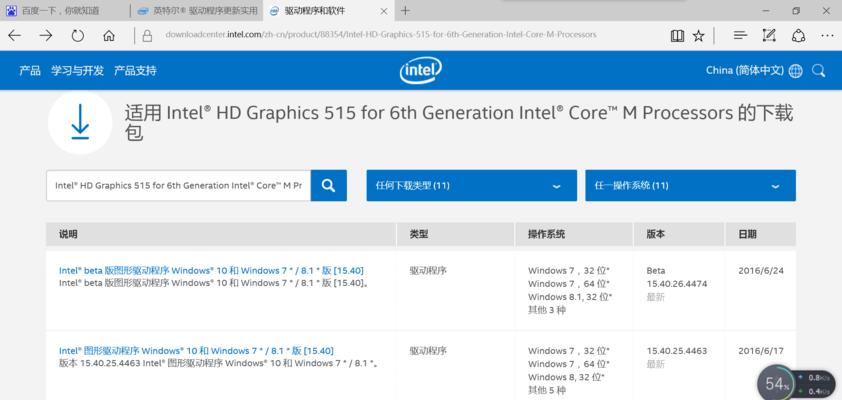Open 产品支持 menu

tap(135, 70)
